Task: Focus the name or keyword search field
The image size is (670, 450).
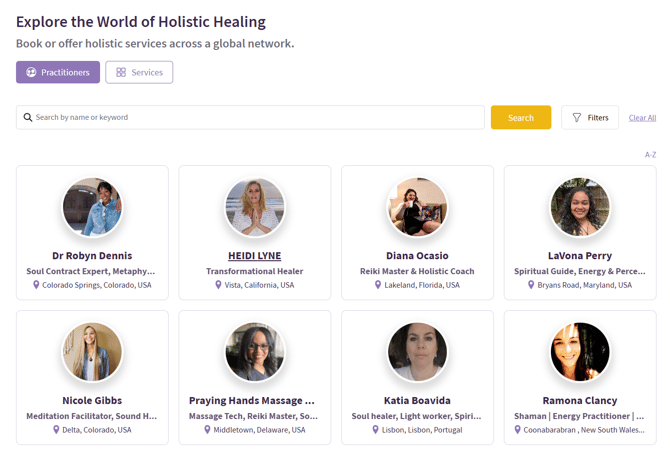Action: (255, 118)
